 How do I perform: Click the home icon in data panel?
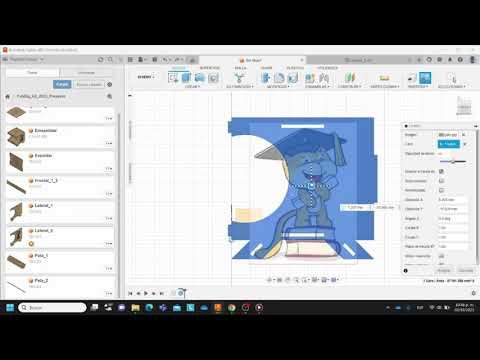[x=7, y=96]
